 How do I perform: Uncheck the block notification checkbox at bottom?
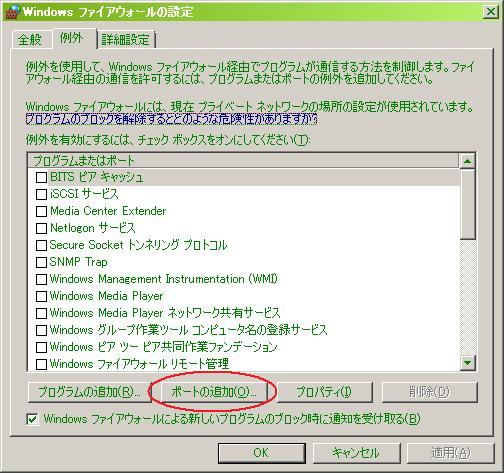tap(32, 419)
